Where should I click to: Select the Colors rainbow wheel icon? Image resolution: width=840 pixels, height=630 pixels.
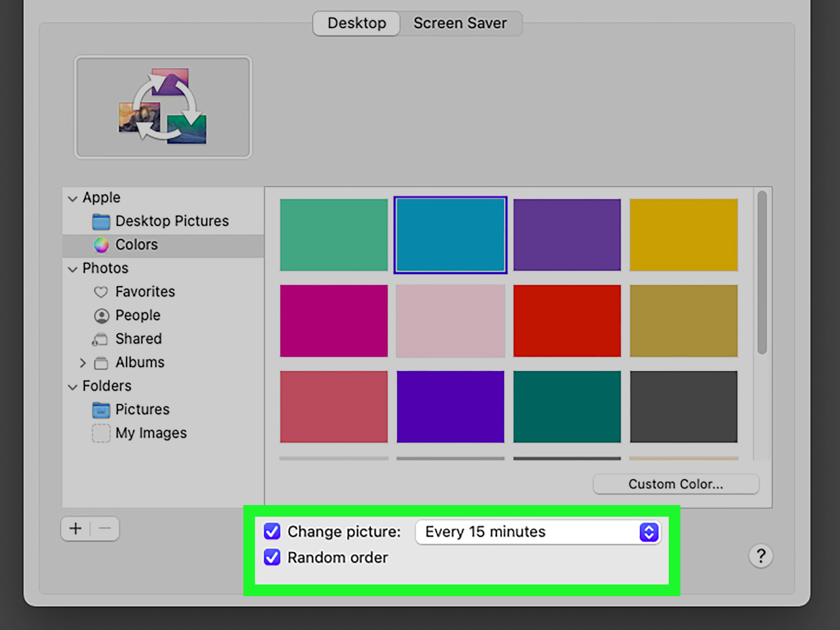[x=101, y=245]
